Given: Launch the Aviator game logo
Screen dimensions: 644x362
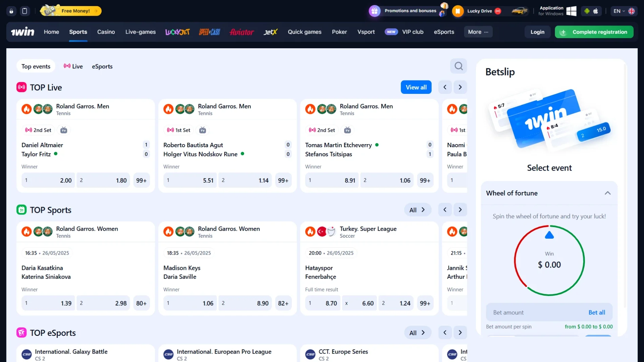Looking at the screenshot, I should 241,32.
